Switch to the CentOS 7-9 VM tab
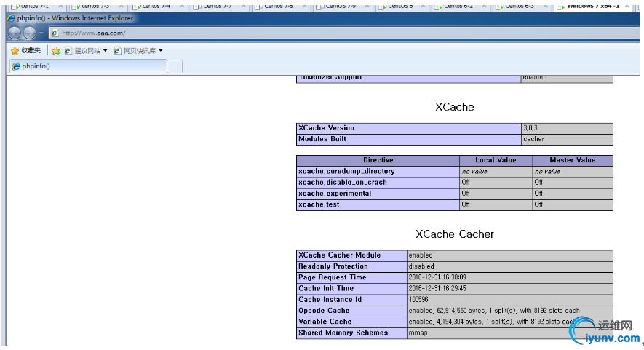644x350 pixels. 341,6
